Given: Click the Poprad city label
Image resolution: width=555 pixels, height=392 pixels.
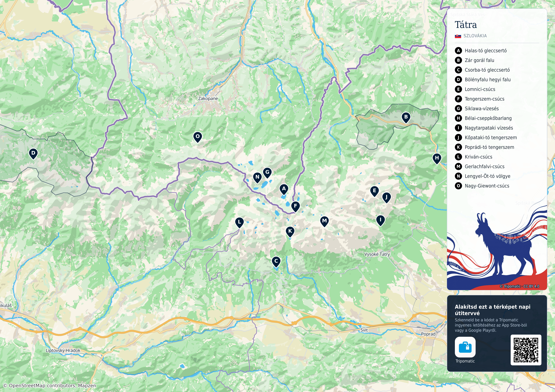Looking at the screenshot, I should tap(428, 334).
